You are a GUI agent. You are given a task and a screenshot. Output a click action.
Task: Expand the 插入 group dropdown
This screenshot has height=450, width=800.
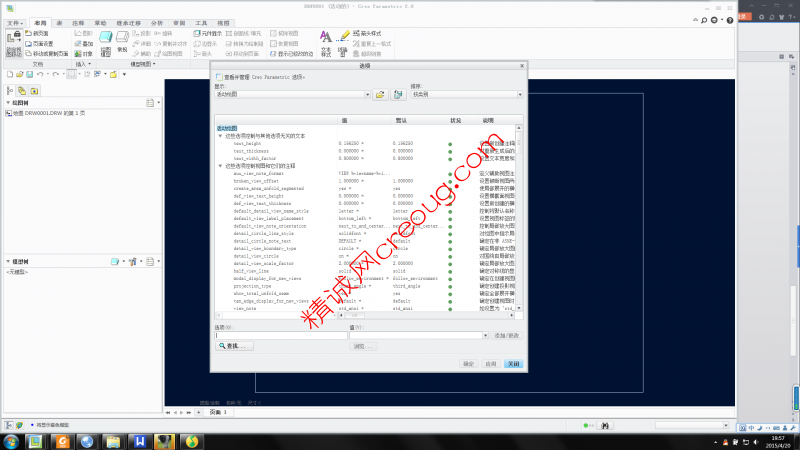click(83, 64)
